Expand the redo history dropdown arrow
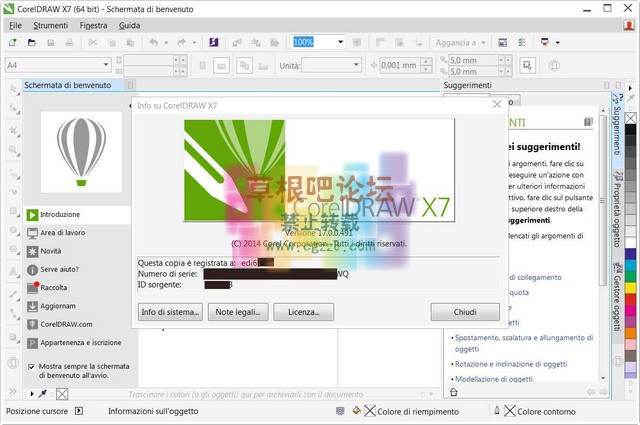This screenshot has height=425, width=640. [x=194, y=42]
